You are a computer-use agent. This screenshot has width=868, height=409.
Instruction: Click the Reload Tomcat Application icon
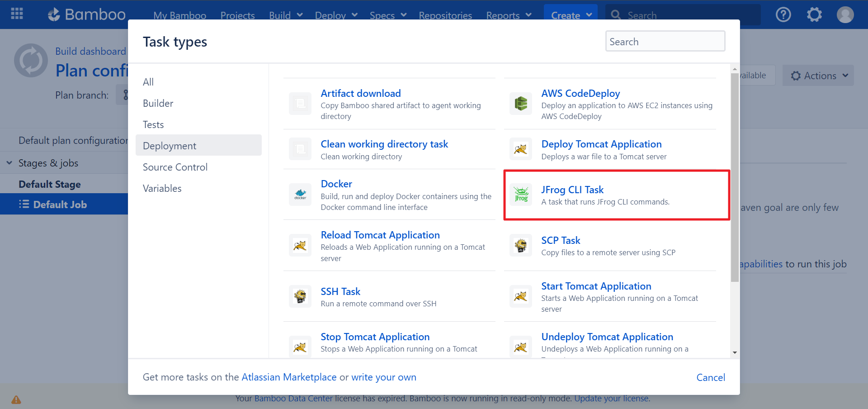[x=300, y=246]
